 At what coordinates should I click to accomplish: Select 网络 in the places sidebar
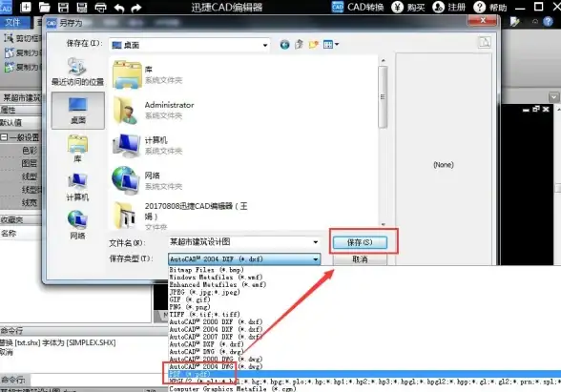tap(77, 225)
